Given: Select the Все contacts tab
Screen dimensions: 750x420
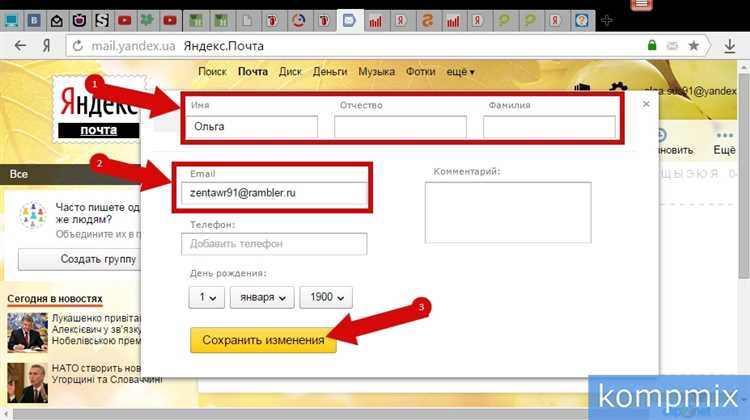Looking at the screenshot, I should coord(19,174).
